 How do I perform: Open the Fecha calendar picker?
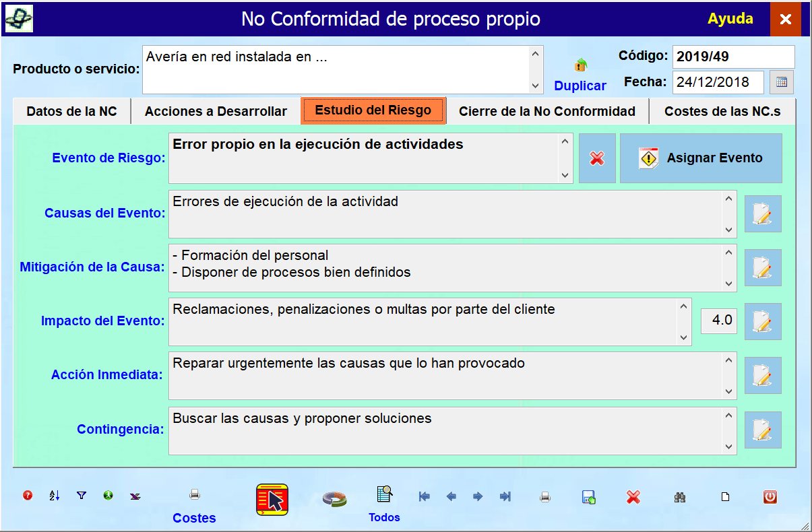click(782, 82)
